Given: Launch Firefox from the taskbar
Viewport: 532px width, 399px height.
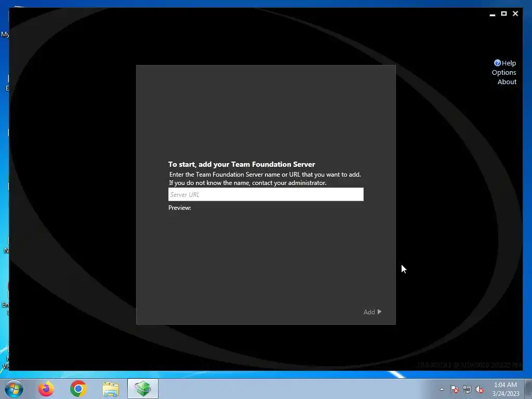Looking at the screenshot, I should (x=46, y=389).
